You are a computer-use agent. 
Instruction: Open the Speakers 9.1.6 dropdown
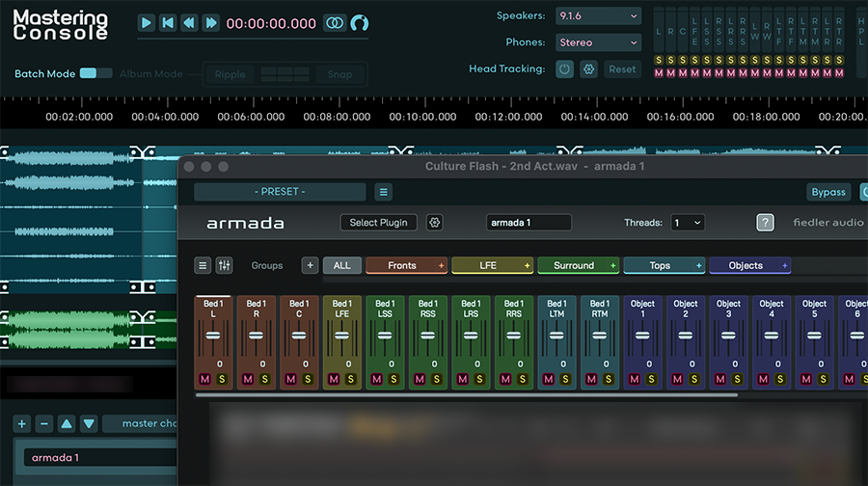[598, 16]
